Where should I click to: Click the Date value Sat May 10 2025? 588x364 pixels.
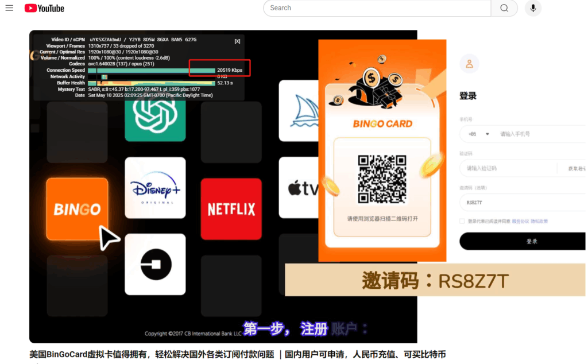(150, 95)
